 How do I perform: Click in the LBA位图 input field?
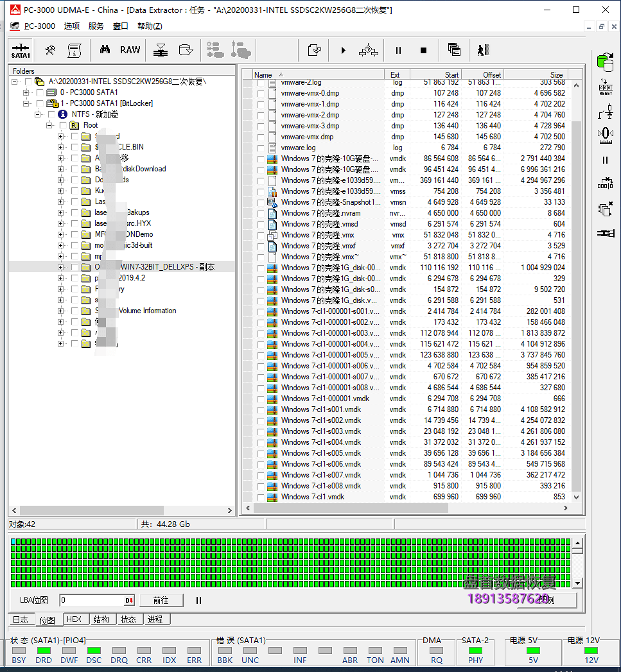coord(92,600)
